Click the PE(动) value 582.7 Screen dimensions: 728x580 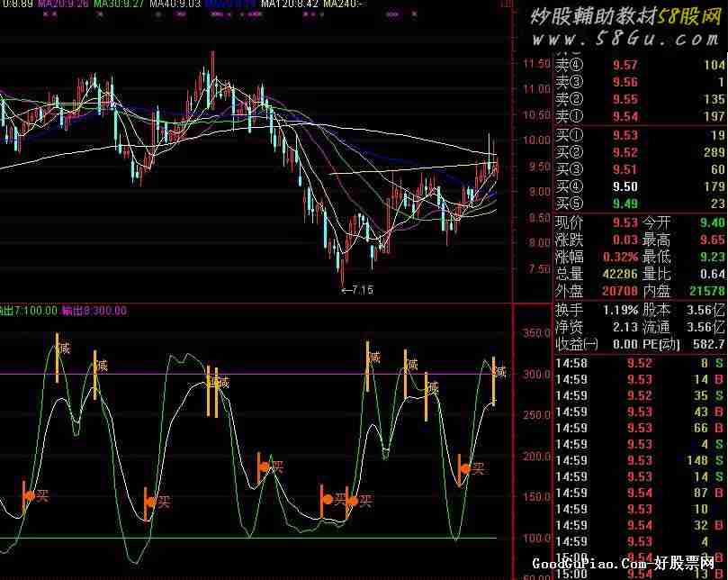coord(707,344)
